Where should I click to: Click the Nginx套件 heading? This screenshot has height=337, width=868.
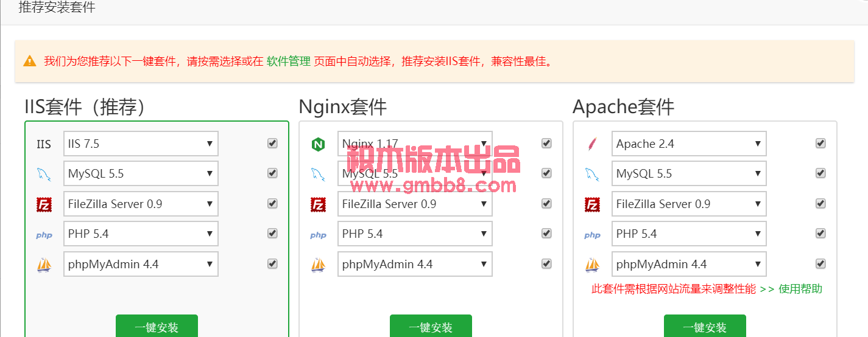(342, 106)
